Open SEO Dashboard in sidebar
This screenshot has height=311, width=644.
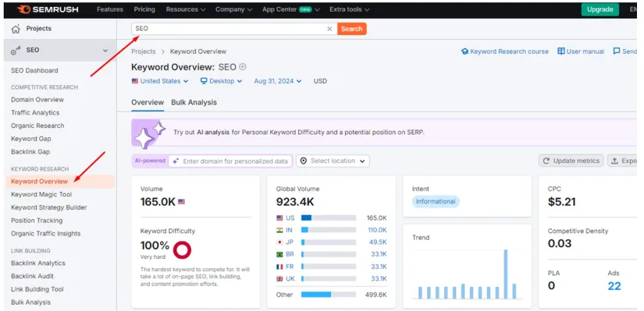click(x=34, y=71)
